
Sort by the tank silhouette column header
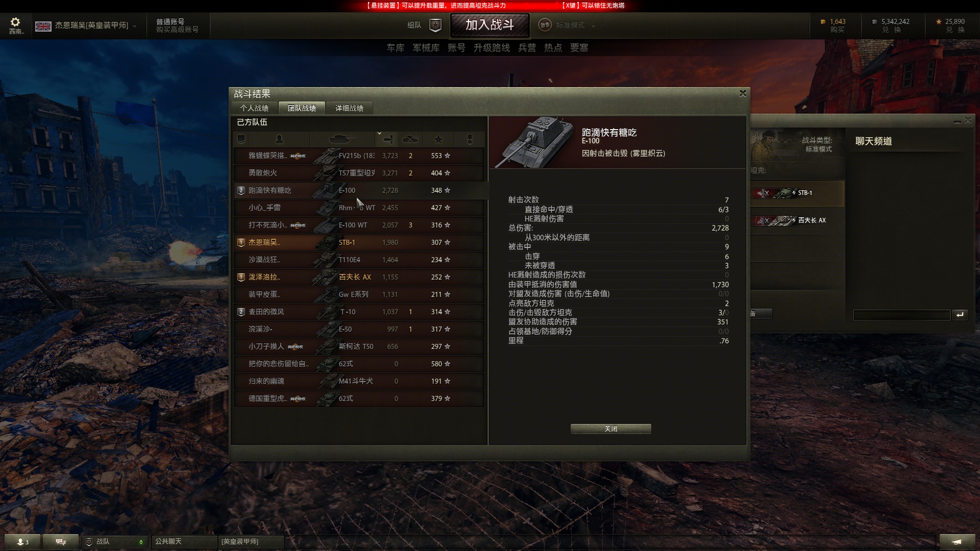point(342,139)
